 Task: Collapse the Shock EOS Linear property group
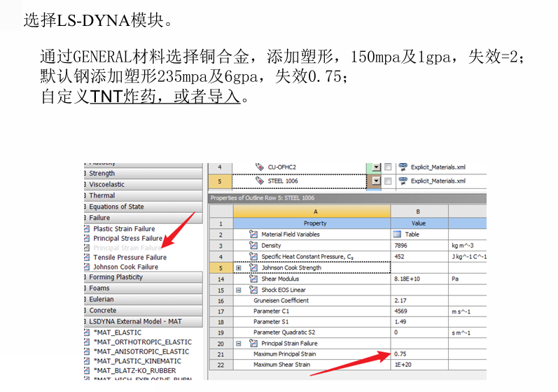(x=239, y=290)
